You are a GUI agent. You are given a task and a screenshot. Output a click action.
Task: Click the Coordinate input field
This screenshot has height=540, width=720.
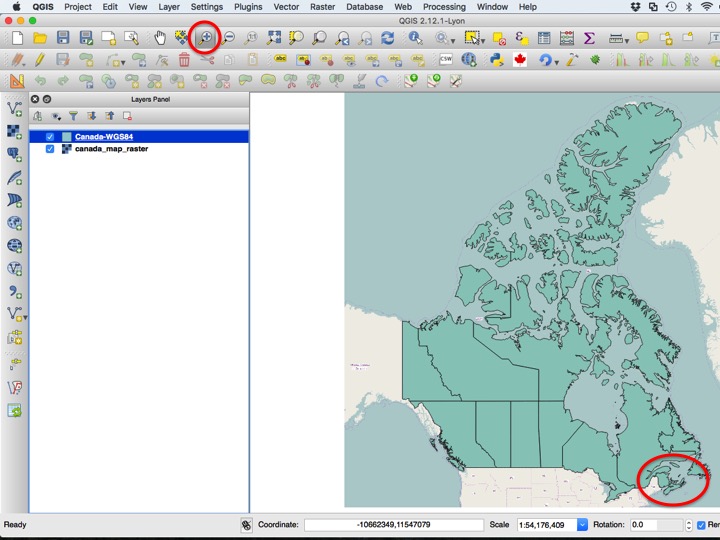point(394,524)
